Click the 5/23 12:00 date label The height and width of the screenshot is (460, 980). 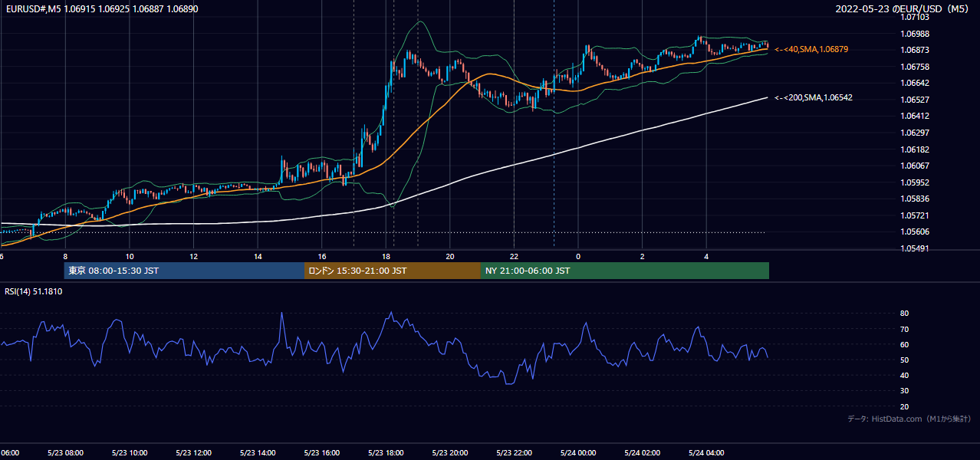(193, 453)
